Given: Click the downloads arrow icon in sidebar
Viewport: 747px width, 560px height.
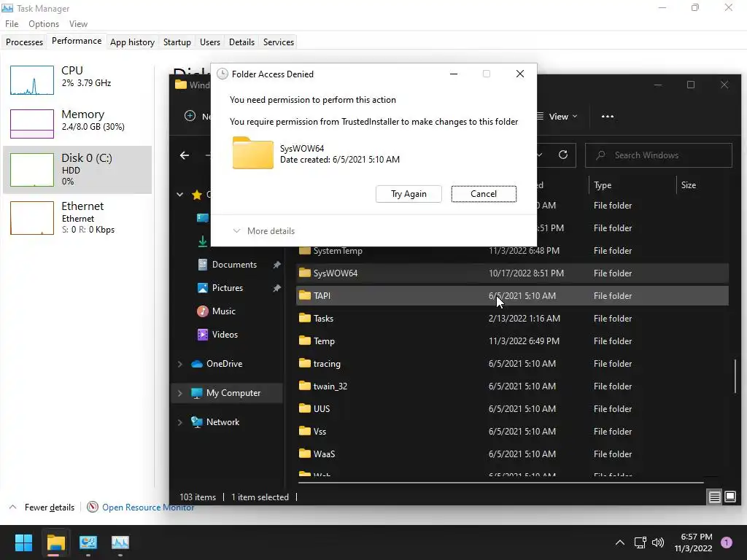Looking at the screenshot, I should point(203,241).
